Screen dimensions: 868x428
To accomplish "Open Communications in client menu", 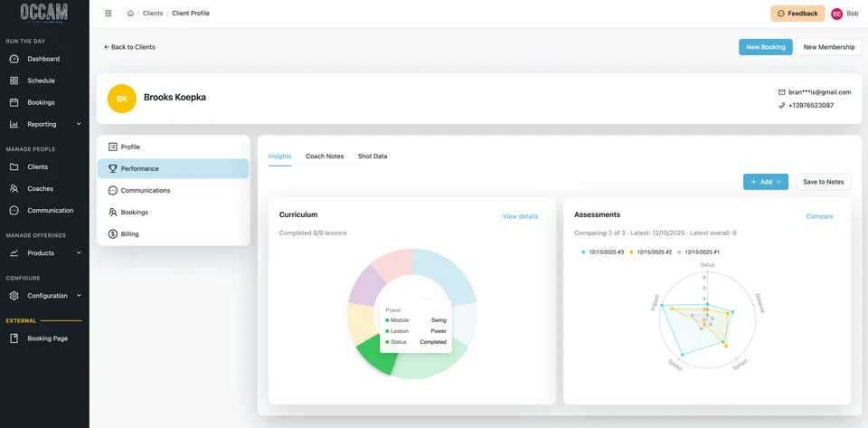I will point(174,190).
